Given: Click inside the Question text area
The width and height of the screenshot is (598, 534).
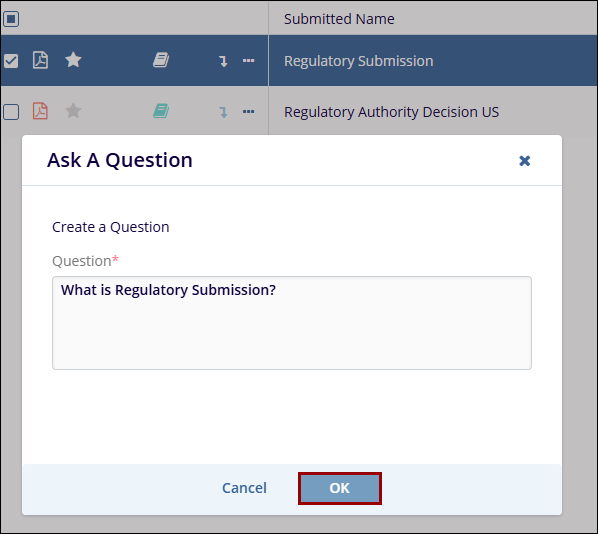Looking at the screenshot, I should coord(292,323).
